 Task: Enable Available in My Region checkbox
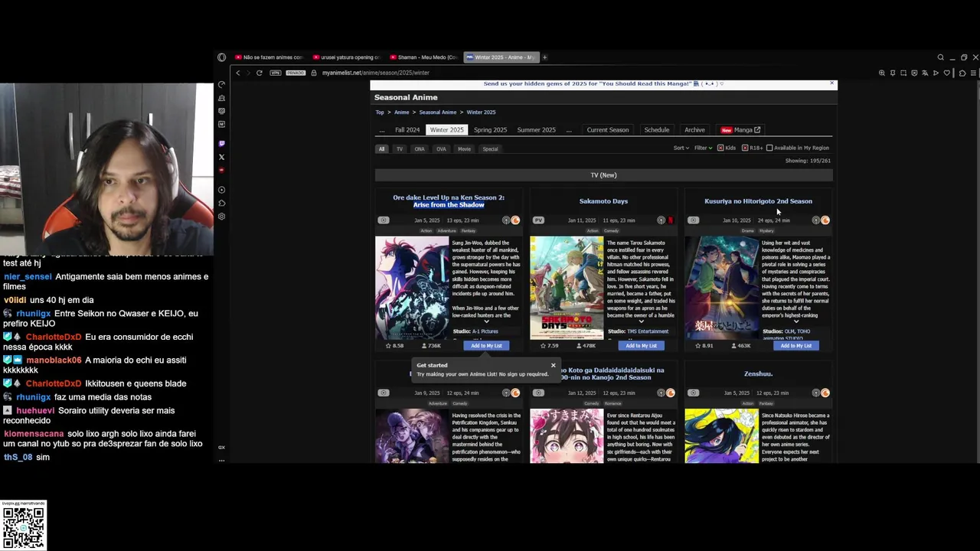click(769, 148)
